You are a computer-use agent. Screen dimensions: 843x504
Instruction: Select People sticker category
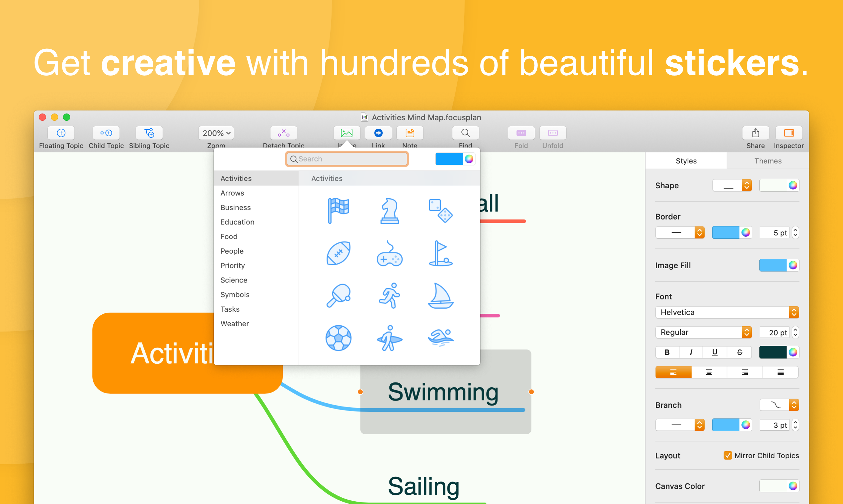pyautogui.click(x=256, y=251)
